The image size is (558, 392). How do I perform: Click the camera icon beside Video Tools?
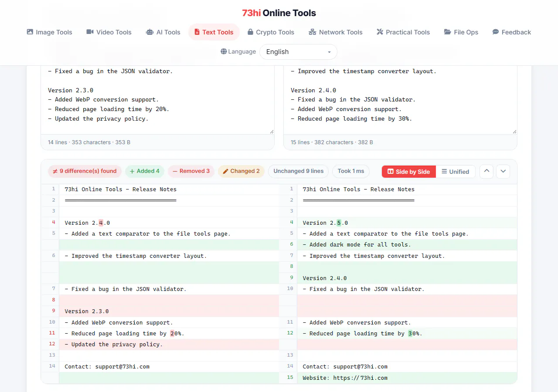[90, 32]
